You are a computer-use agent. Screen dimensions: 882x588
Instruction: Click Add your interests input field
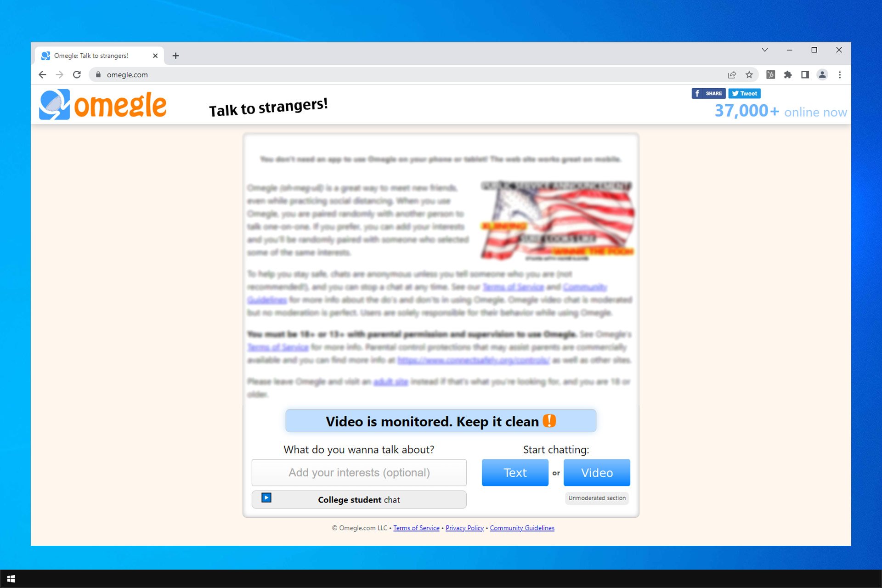pyautogui.click(x=359, y=472)
